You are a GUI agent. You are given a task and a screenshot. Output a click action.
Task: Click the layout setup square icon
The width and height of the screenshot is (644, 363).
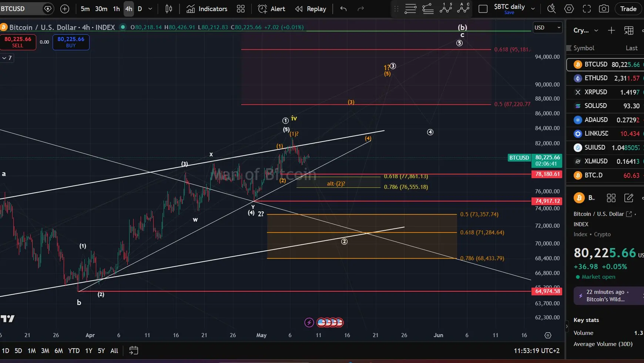[483, 9]
